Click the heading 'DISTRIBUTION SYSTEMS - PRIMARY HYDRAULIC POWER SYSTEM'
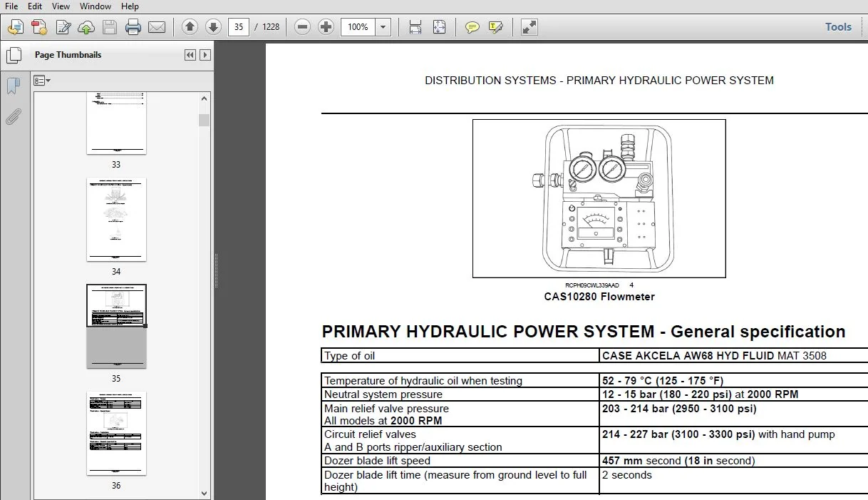Image resolution: width=868 pixels, height=500 pixels. (599, 81)
